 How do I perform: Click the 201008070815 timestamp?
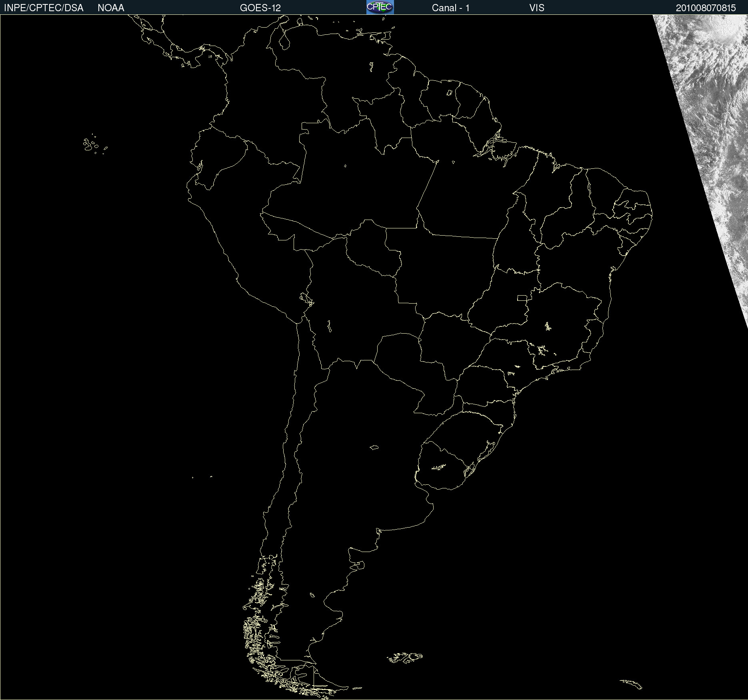point(706,8)
